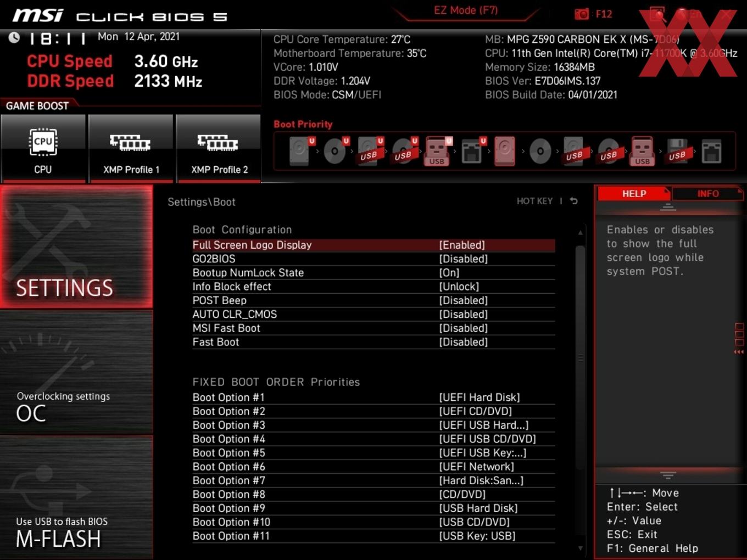Select the legacy USB CD/DVD icon without badge
747x560 pixels.
(609, 151)
